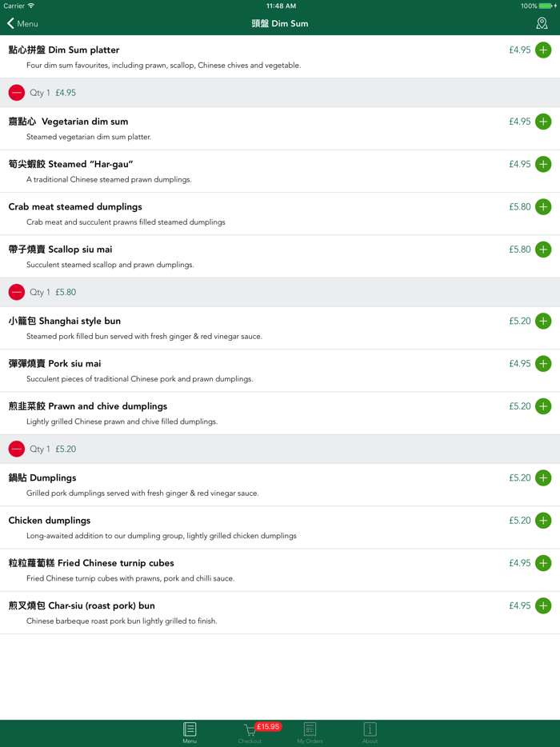Add Chicken dumplings to order
560x747 pixels.
coord(543,521)
